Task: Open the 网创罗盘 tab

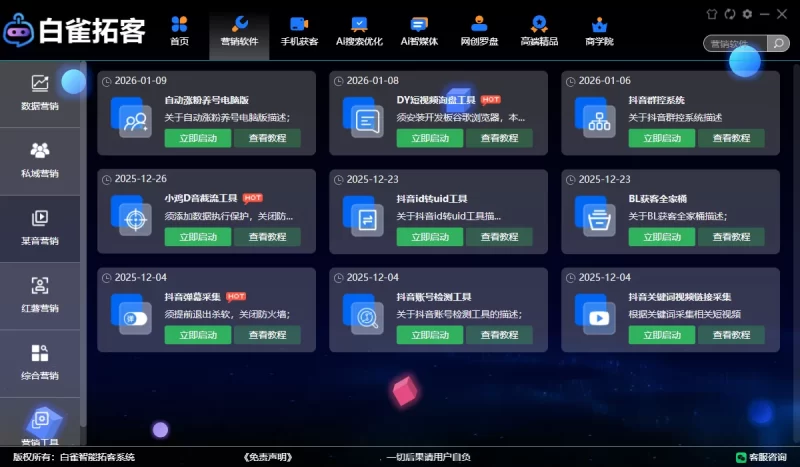Action: click(x=479, y=31)
